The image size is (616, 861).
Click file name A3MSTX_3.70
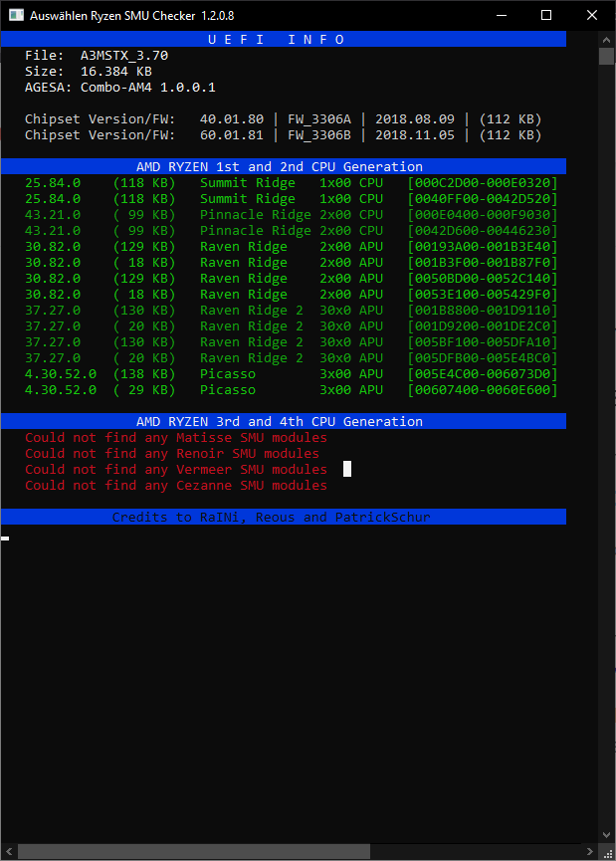124,56
